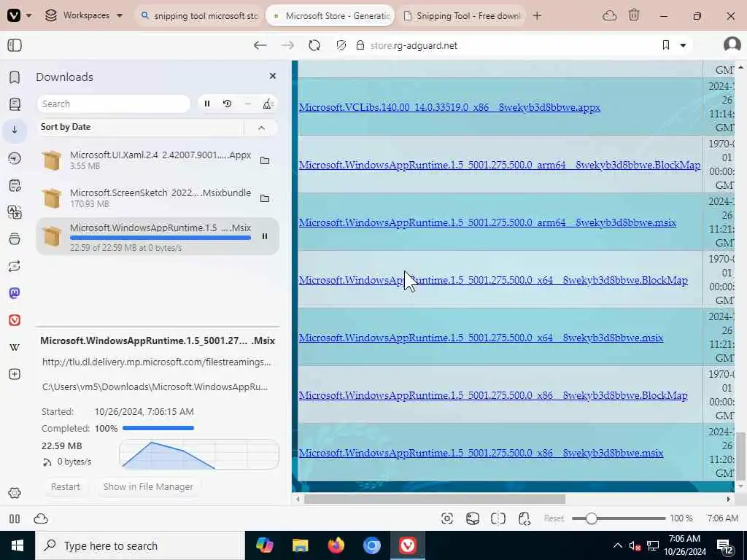747x560 pixels.
Task: Click the Restart download button
Action: click(65, 486)
